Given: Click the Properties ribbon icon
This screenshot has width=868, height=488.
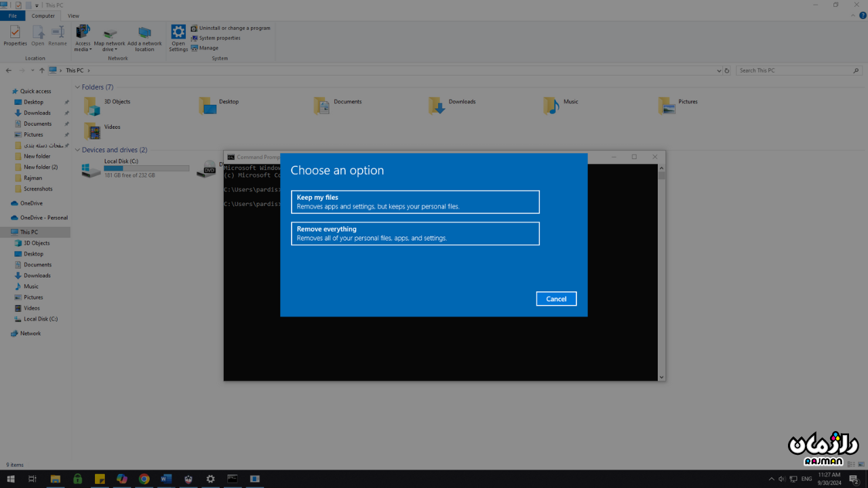Looking at the screenshot, I should 15,36.
